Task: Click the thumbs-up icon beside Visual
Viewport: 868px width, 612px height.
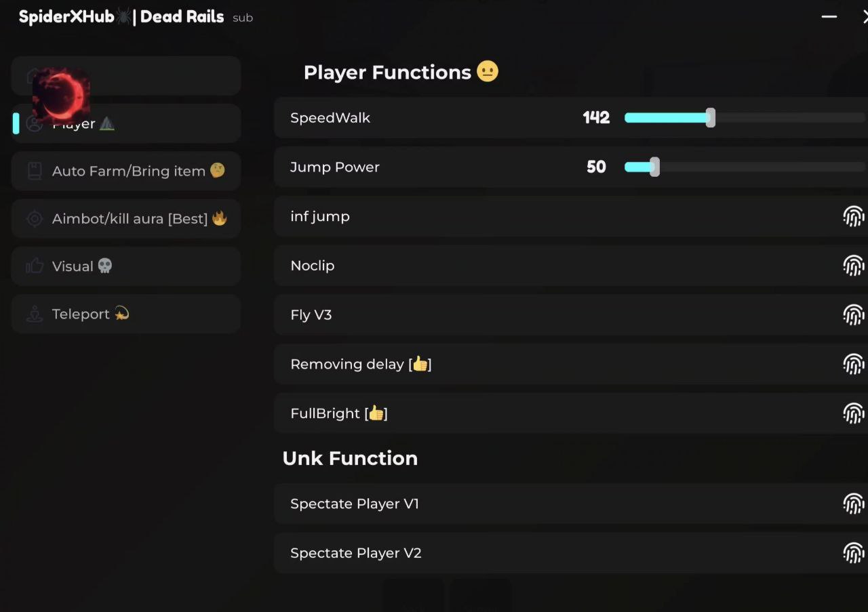Action: click(x=34, y=266)
